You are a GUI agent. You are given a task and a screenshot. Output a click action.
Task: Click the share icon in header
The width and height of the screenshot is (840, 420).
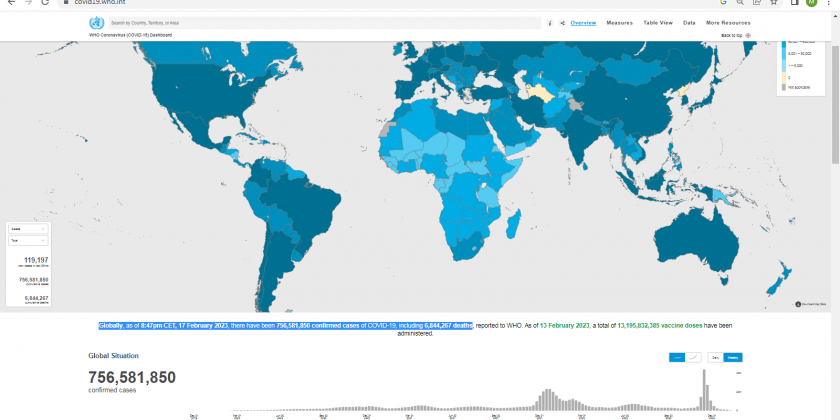(562, 22)
